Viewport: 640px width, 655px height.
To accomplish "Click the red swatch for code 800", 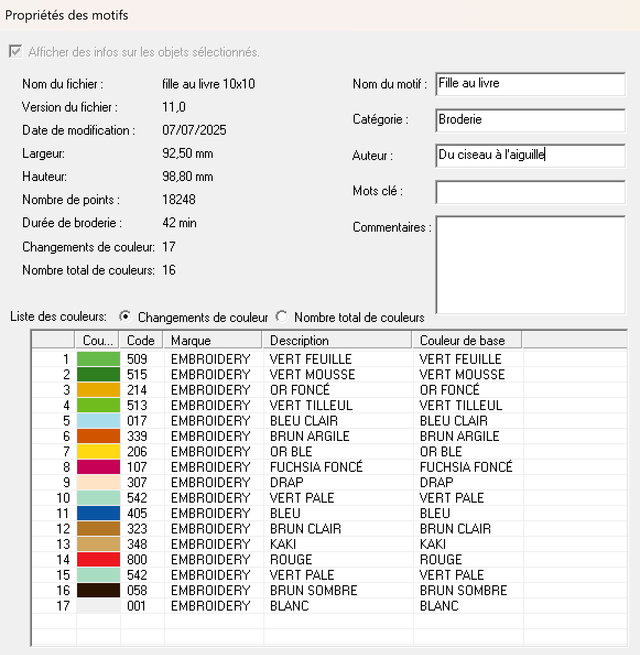I will [x=99, y=560].
